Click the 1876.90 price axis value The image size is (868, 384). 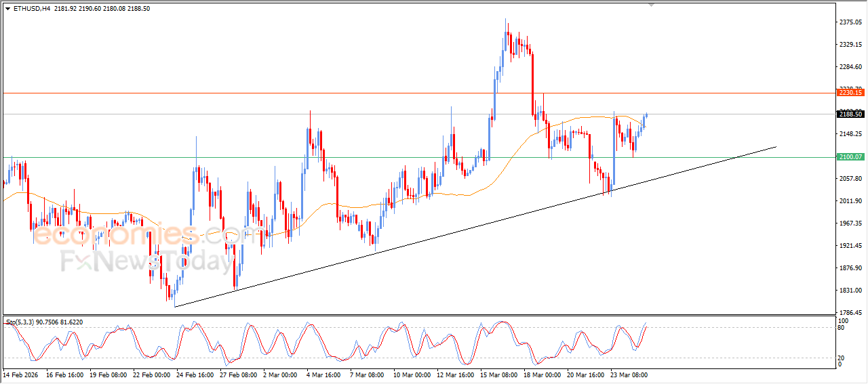click(x=850, y=268)
